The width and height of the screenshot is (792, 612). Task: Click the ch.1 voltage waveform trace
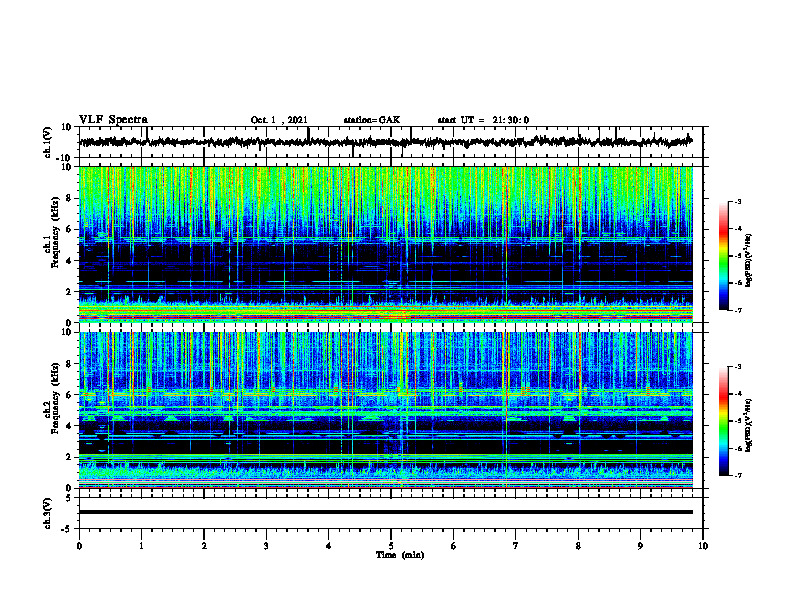385,142
